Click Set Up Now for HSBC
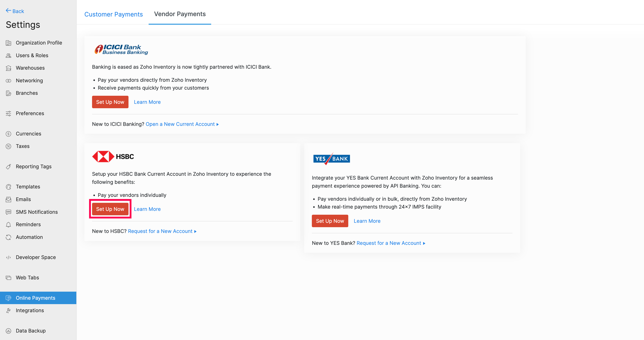Image resolution: width=644 pixels, height=340 pixels. (110, 209)
